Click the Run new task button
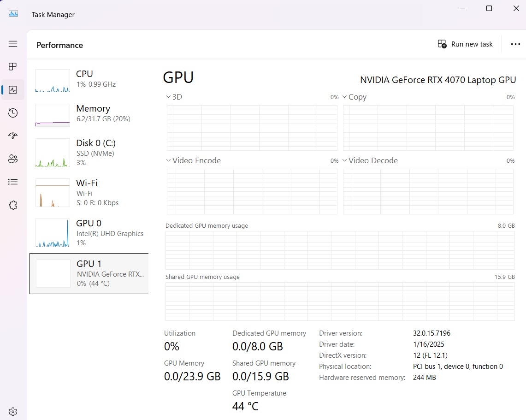The width and height of the screenshot is (526, 420). [x=465, y=44]
